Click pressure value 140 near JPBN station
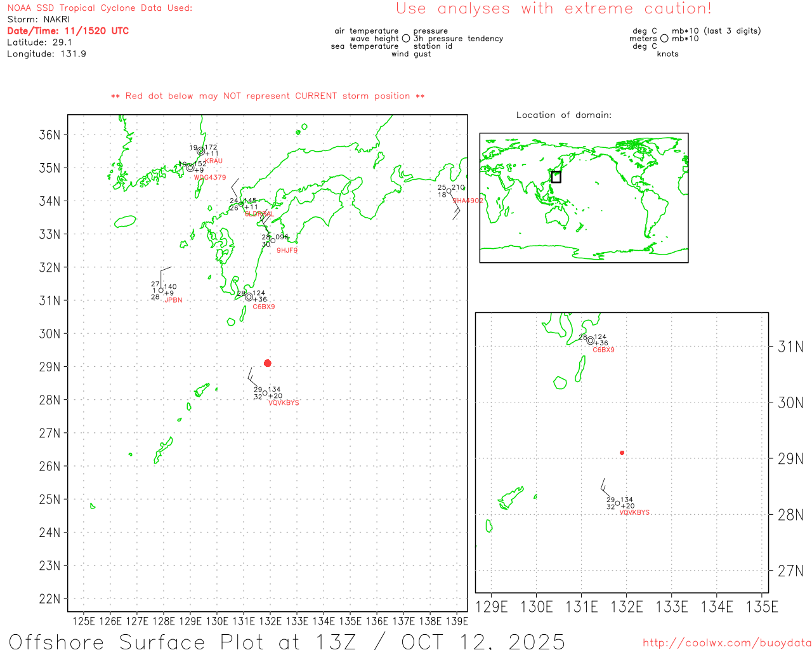 point(171,288)
